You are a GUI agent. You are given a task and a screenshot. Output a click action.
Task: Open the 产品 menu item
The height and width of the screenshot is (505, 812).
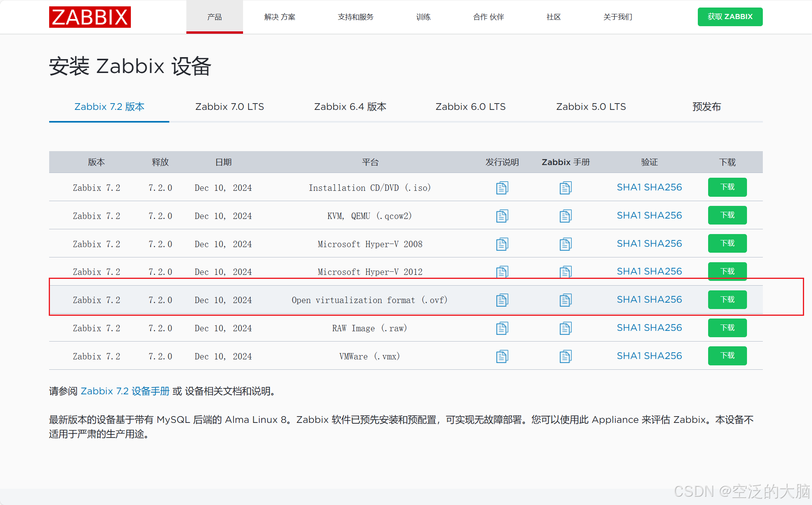(214, 17)
